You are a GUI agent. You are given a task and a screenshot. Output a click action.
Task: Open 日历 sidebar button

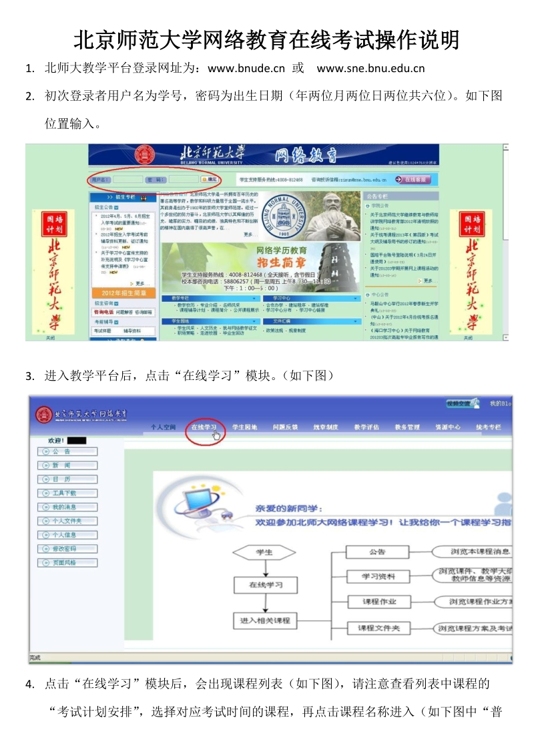[x=67, y=480]
